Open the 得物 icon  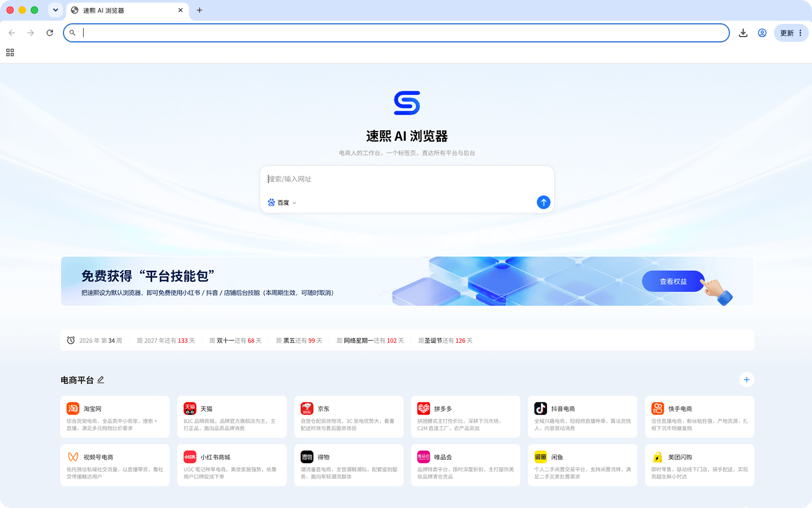pos(307,457)
